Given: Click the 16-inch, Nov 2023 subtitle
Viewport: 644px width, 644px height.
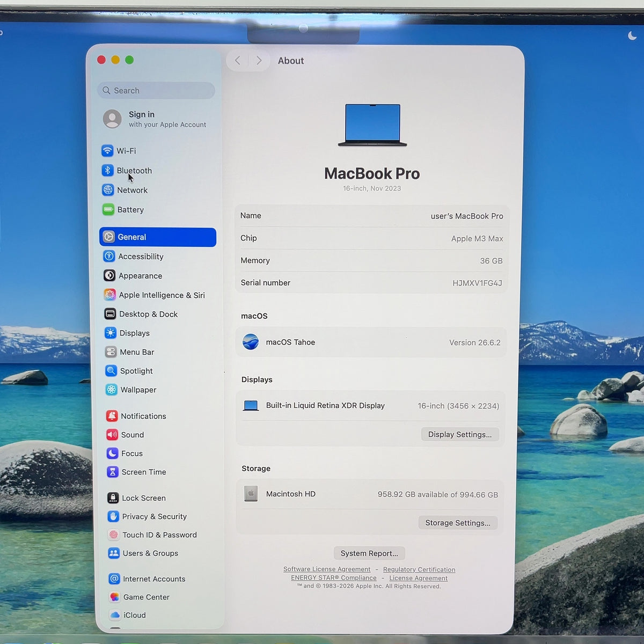Looking at the screenshot, I should click(x=372, y=188).
